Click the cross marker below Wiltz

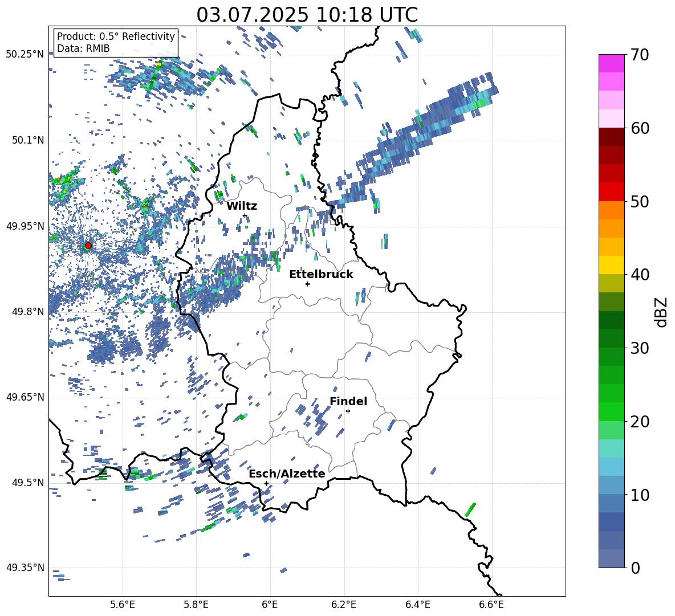pyautogui.click(x=245, y=215)
